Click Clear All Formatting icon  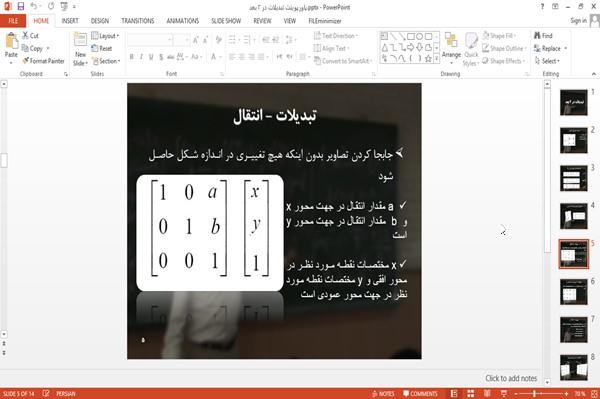click(219, 39)
